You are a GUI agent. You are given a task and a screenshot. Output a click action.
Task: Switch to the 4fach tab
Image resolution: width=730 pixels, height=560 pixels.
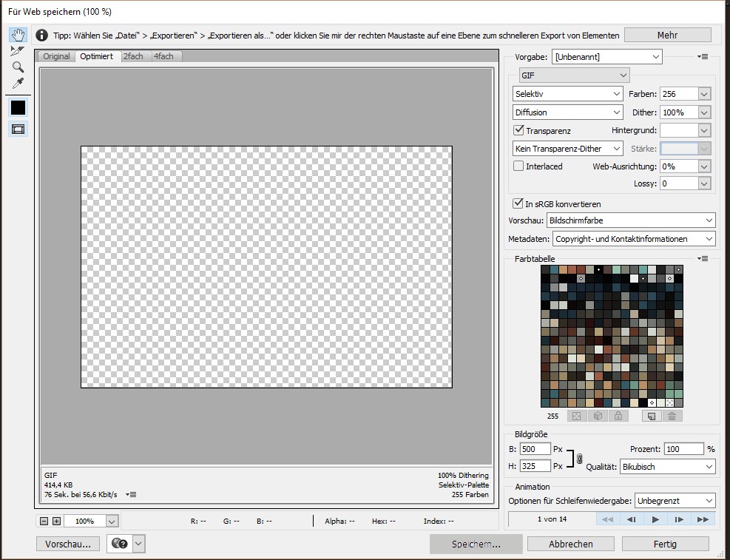click(164, 56)
